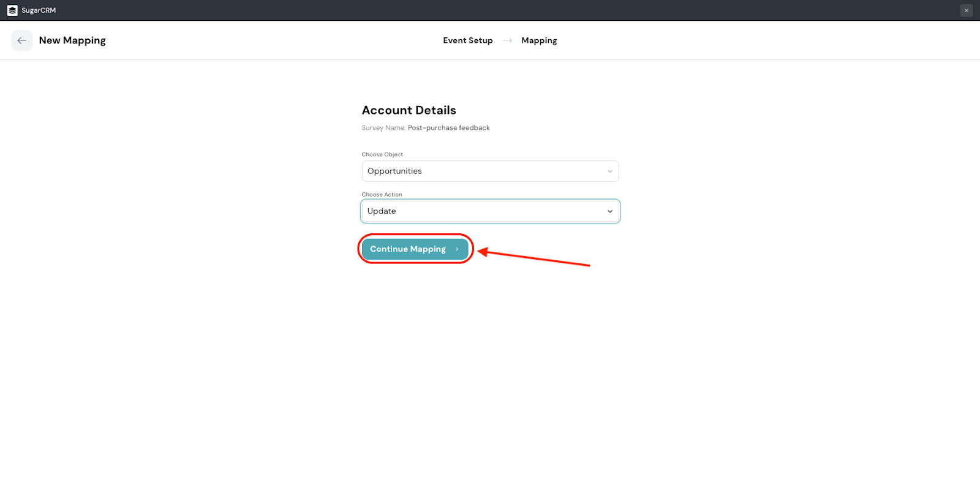Switch to the Event Setup step
Screen dimensions: 980x504
pos(467,40)
